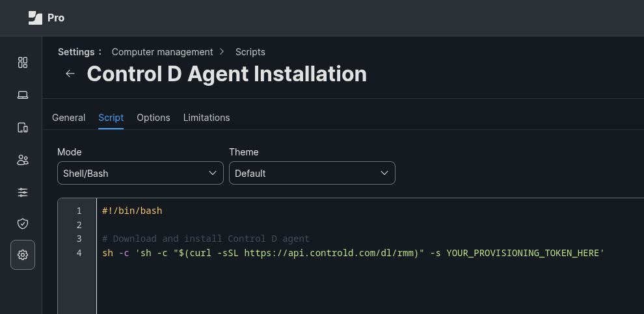Open the Mode dropdown showing Shell/Bash

(141, 173)
